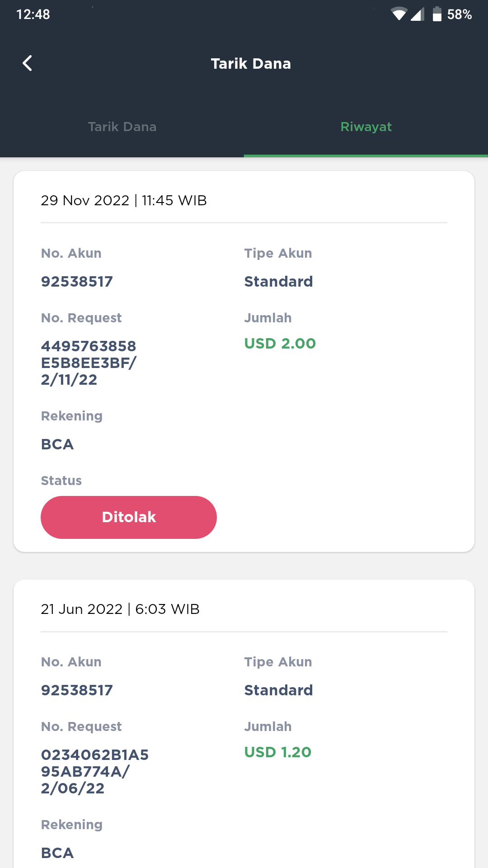This screenshot has width=488, height=868.
Task: Open the 21 Jun 2022 withdrawal entry
Action: pyautogui.click(x=244, y=724)
